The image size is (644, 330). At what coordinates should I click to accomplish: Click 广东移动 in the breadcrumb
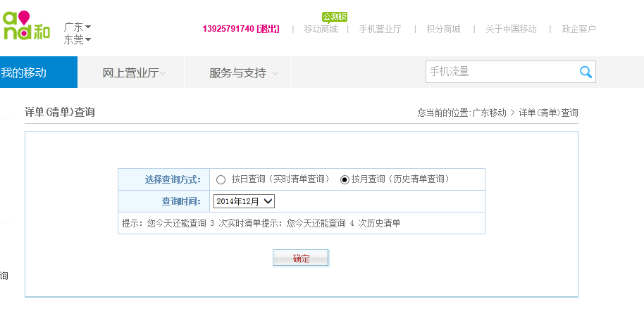(489, 113)
